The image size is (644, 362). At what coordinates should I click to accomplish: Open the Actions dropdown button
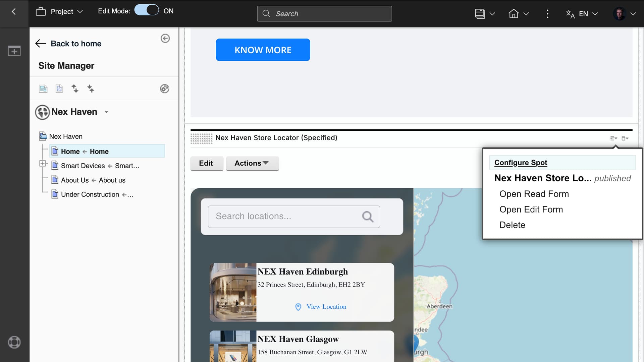[252, 163]
